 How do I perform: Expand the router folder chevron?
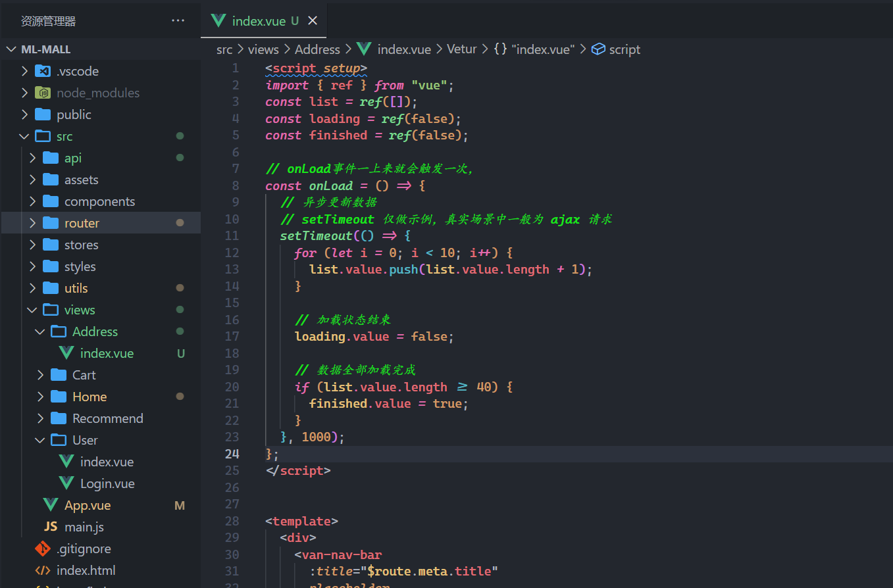pyautogui.click(x=32, y=223)
